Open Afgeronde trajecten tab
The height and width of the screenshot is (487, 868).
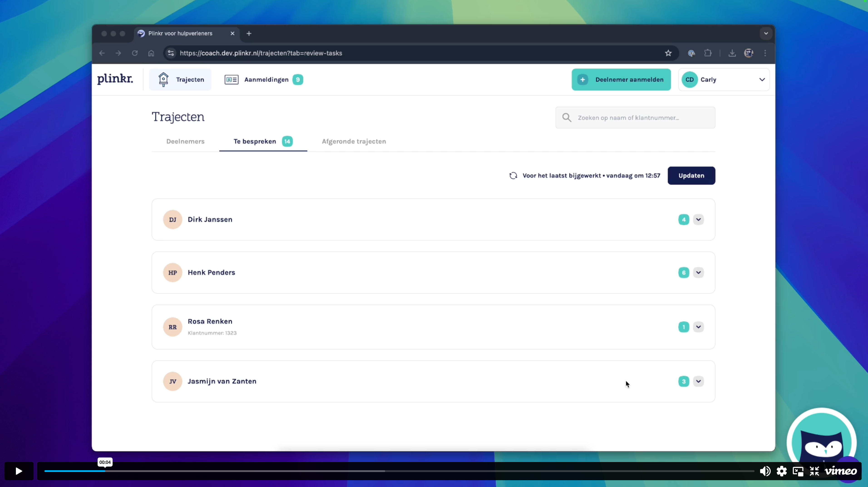click(x=353, y=141)
